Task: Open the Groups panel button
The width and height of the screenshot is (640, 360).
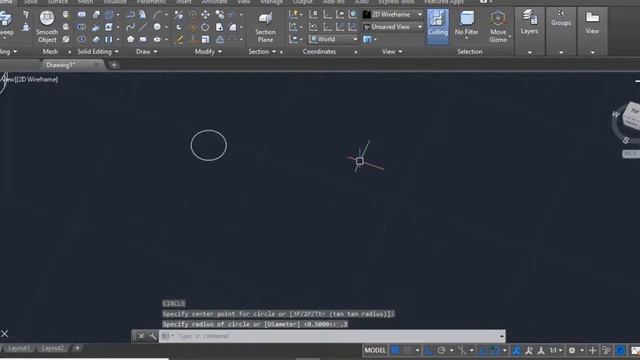Action: 561,31
